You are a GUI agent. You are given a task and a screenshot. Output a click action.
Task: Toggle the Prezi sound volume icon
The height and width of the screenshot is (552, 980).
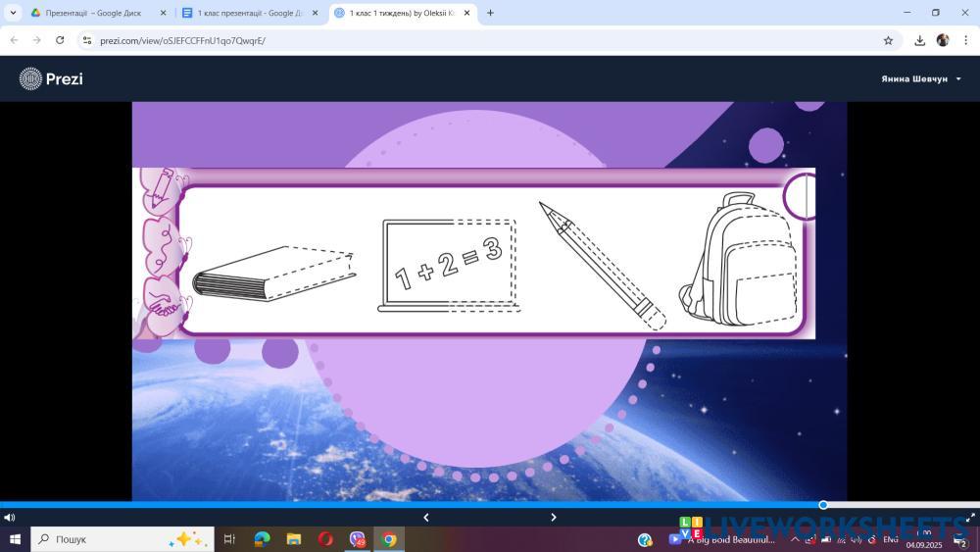[x=9, y=518]
